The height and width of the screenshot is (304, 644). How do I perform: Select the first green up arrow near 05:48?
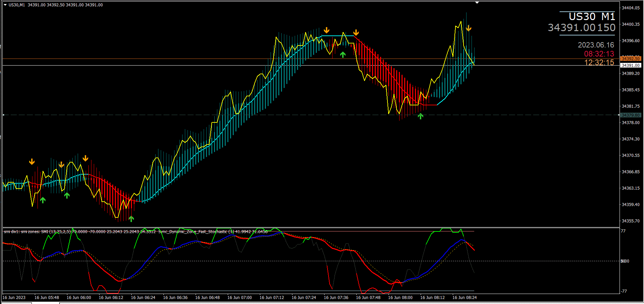[x=43, y=200]
